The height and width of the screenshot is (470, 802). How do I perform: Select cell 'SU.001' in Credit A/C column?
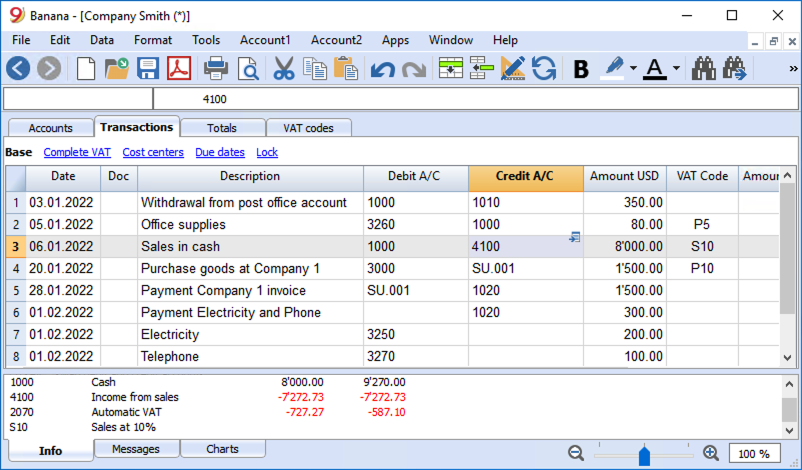coord(526,268)
